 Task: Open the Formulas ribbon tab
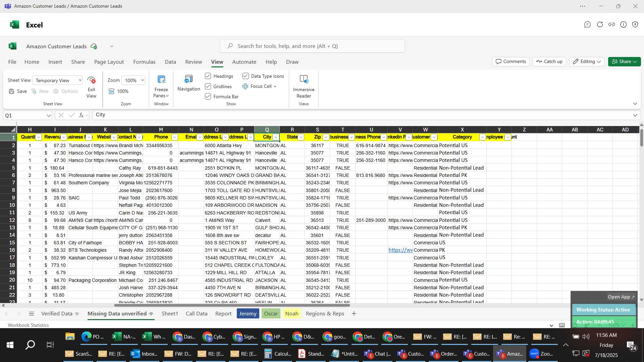[x=144, y=62]
